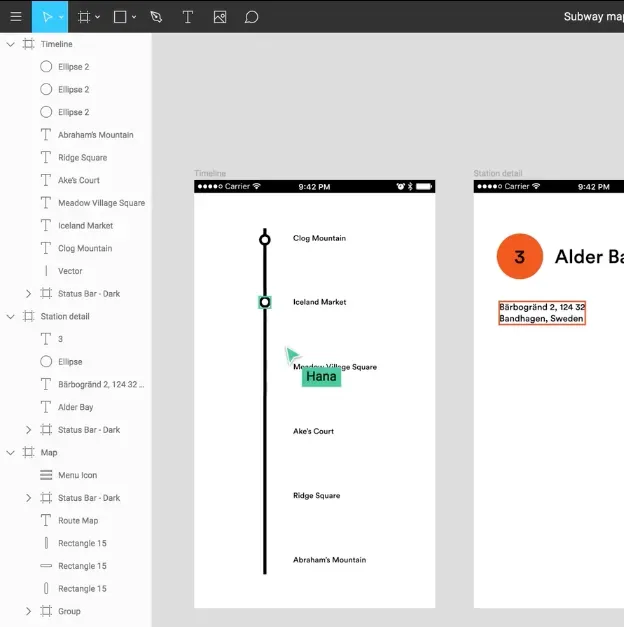The width and height of the screenshot is (624, 627).
Task: Select the Frame tool
Action: pyautogui.click(x=84, y=17)
